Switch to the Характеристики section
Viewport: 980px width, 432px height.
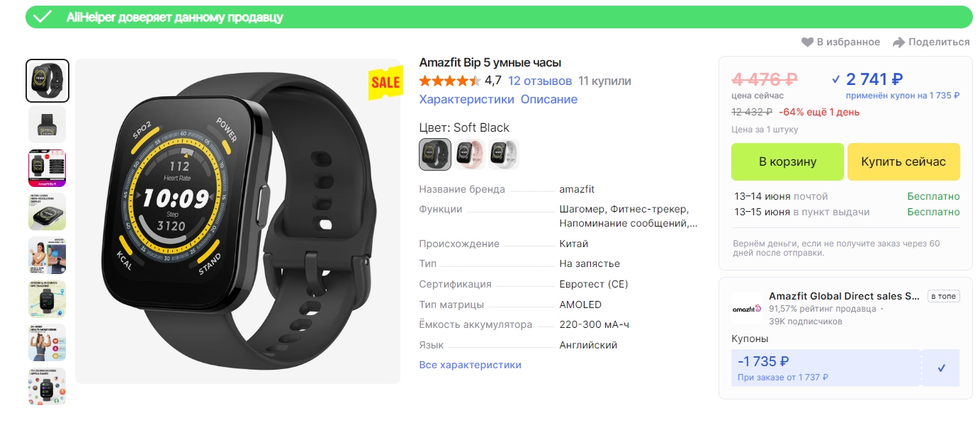pyautogui.click(x=467, y=100)
